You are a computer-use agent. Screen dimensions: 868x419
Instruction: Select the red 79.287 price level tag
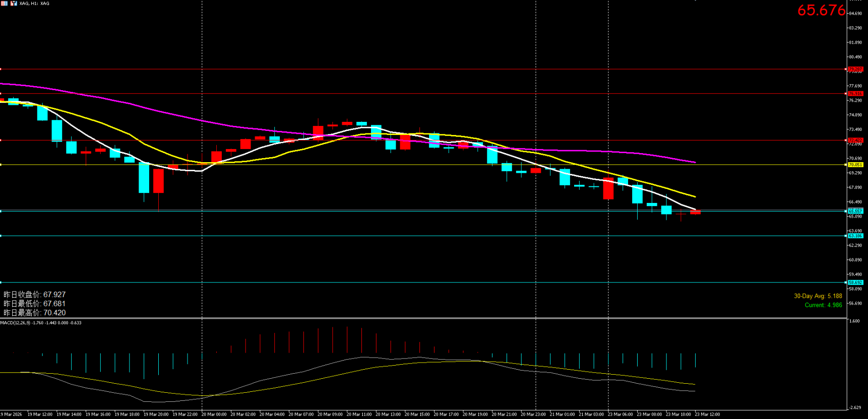[855, 69]
